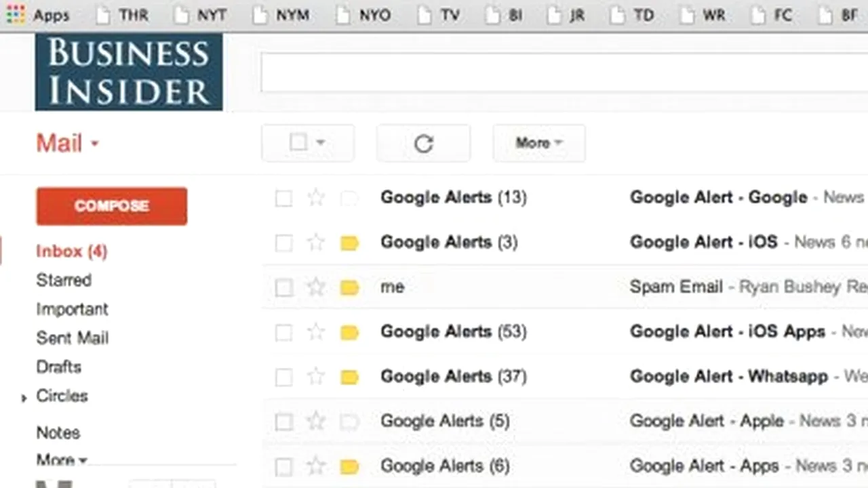
Task: Check the checkbox for Google Alerts (5)
Action: click(283, 422)
